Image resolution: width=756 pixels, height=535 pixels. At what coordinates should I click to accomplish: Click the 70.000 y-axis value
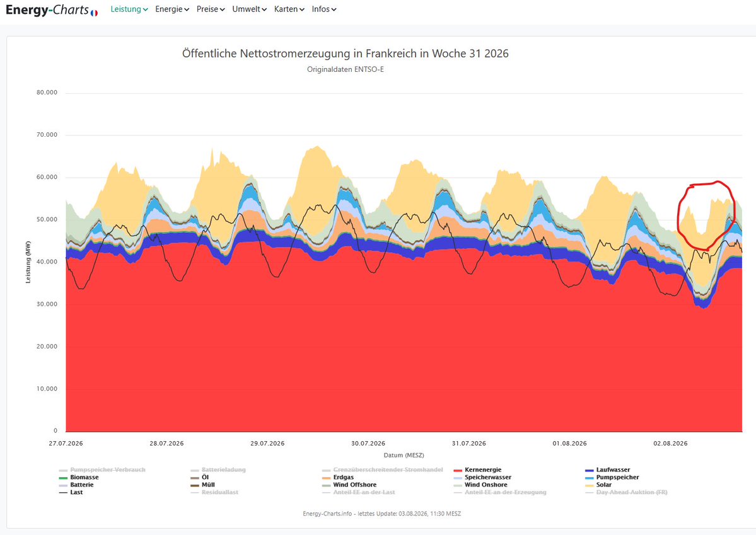pyautogui.click(x=47, y=135)
